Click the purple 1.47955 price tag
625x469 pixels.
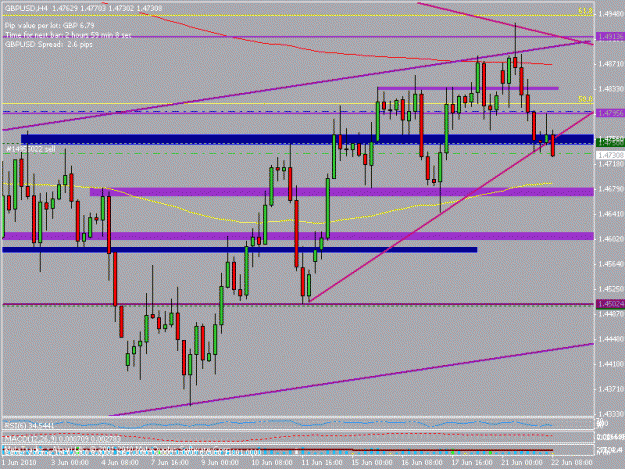610,113
